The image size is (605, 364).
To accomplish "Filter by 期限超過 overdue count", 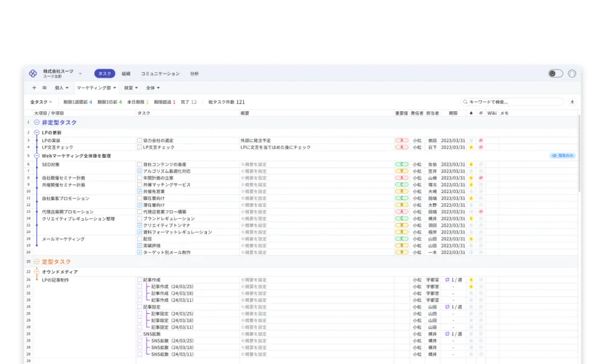I will coord(165,102).
